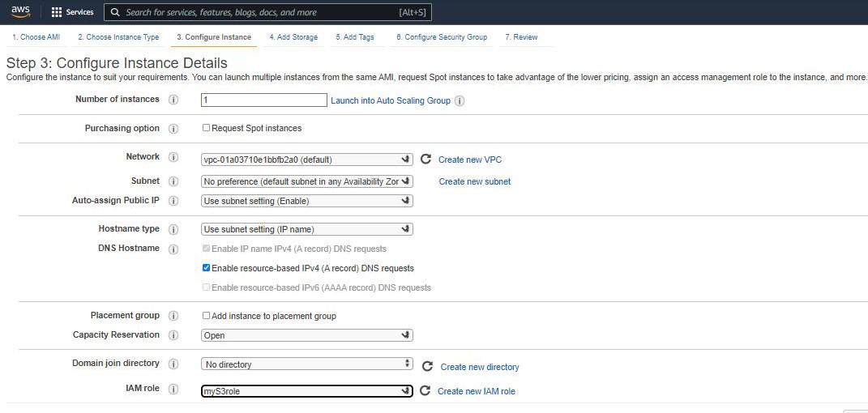Click Launch into Auto Scaling Group link

click(x=391, y=100)
